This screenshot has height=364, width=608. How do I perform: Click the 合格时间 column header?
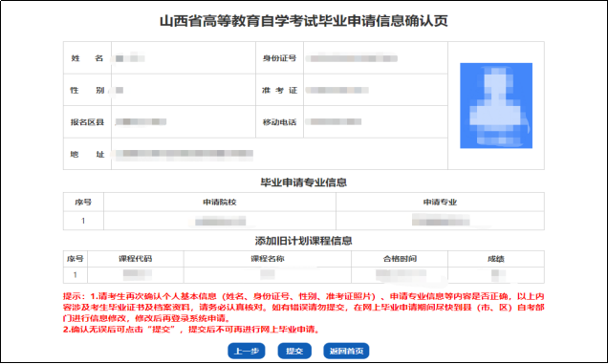(x=400, y=259)
